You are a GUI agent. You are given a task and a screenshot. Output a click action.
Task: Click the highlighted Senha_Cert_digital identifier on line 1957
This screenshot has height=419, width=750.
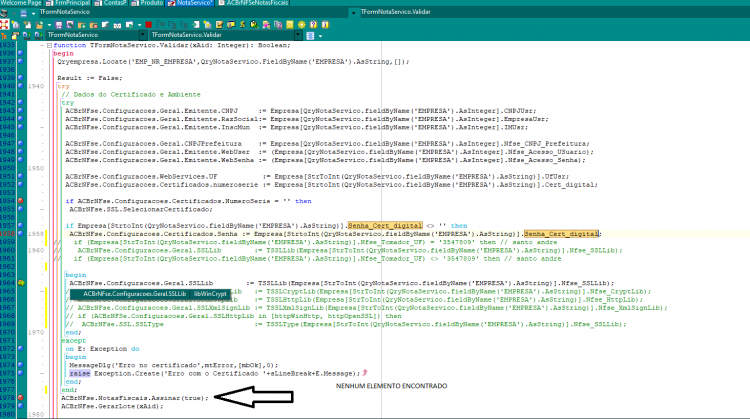[x=385, y=225]
